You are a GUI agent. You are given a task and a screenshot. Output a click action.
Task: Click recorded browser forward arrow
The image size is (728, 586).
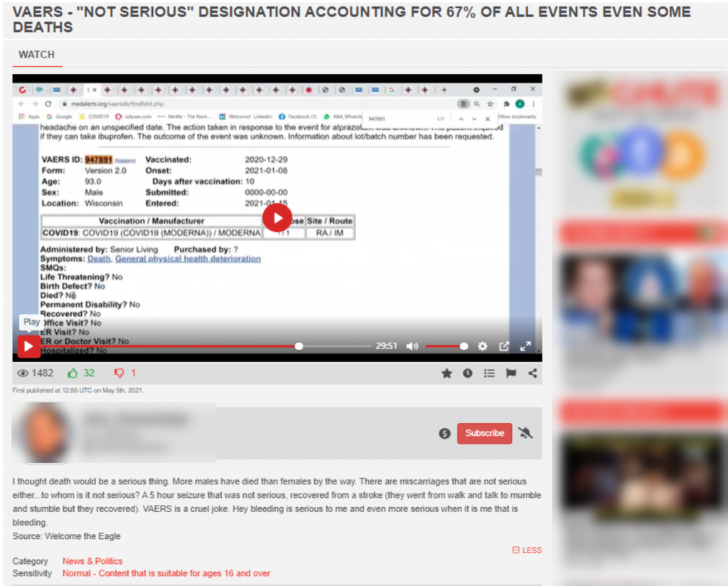click(x=35, y=104)
